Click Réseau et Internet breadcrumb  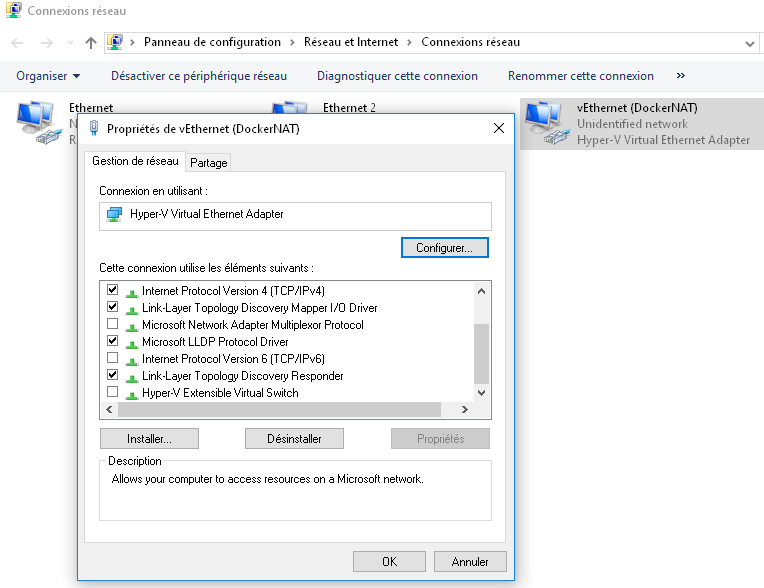(351, 42)
